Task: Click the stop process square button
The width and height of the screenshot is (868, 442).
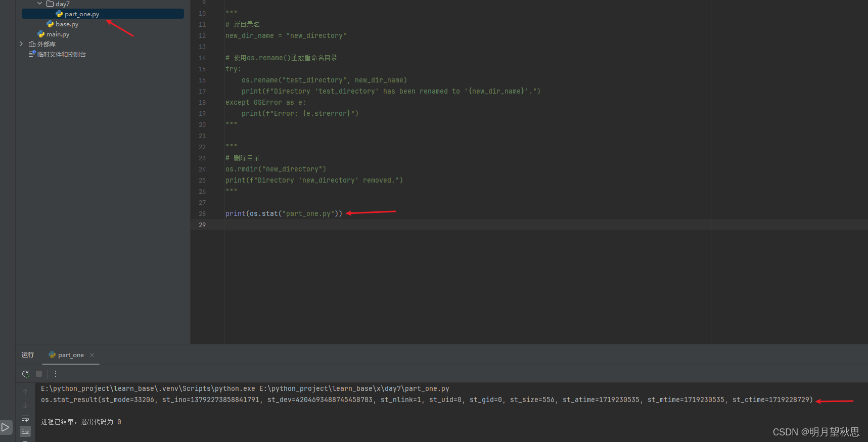Action: [x=39, y=374]
